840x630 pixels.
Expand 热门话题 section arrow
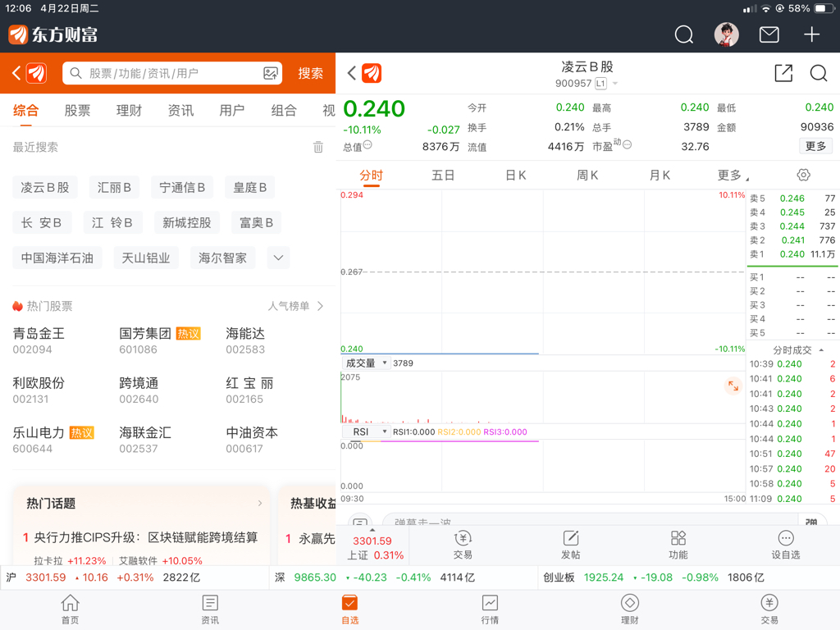pos(260,503)
